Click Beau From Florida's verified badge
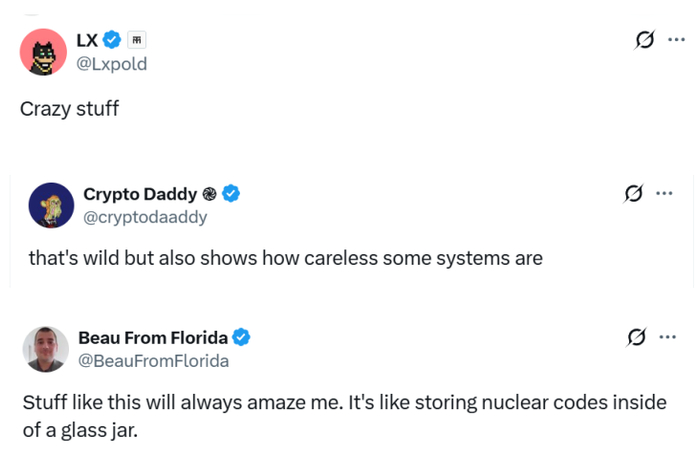Screen dimensions: 700x454 pyautogui.click(x=241, y=337)
